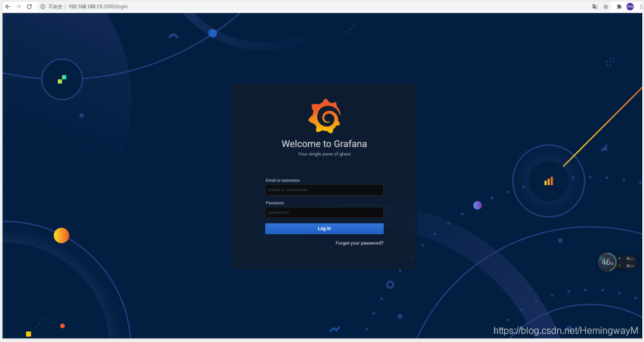Click the Grafana logo

point(324,116)
